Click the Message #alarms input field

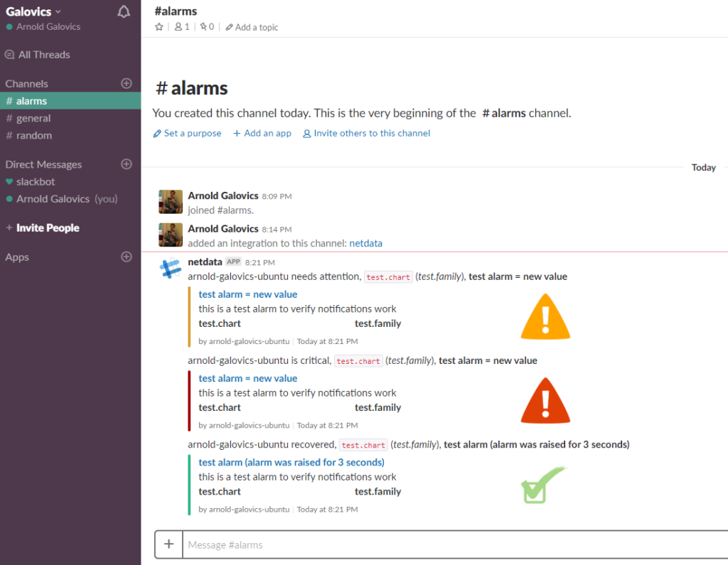click(355, 544)
